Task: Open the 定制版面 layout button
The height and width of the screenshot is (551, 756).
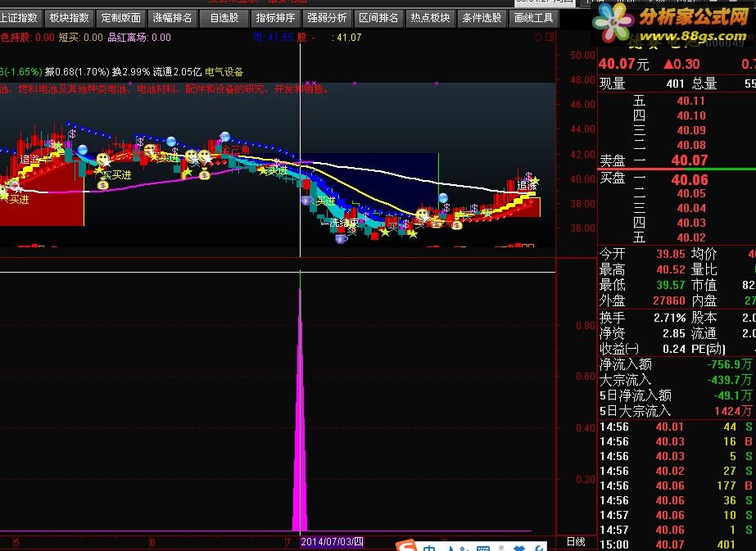Action: [x=121, y=18]
